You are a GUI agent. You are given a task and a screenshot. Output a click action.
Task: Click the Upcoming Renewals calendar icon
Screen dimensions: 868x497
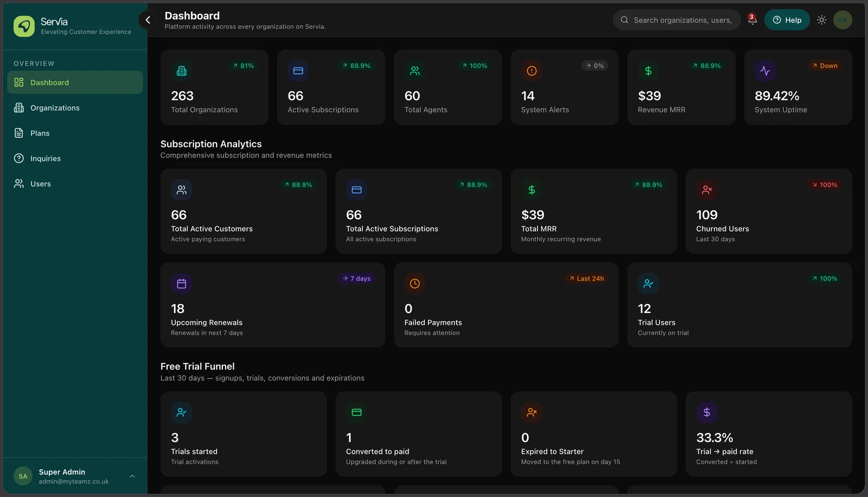182,284
